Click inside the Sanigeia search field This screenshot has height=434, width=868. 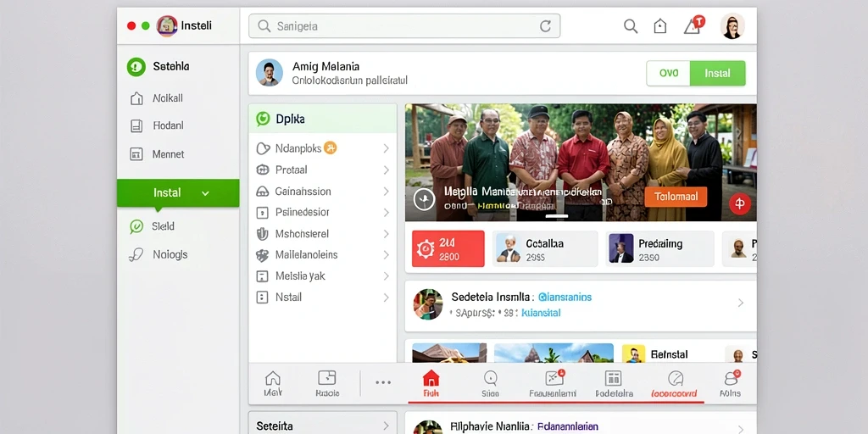(x=404, y=26)
